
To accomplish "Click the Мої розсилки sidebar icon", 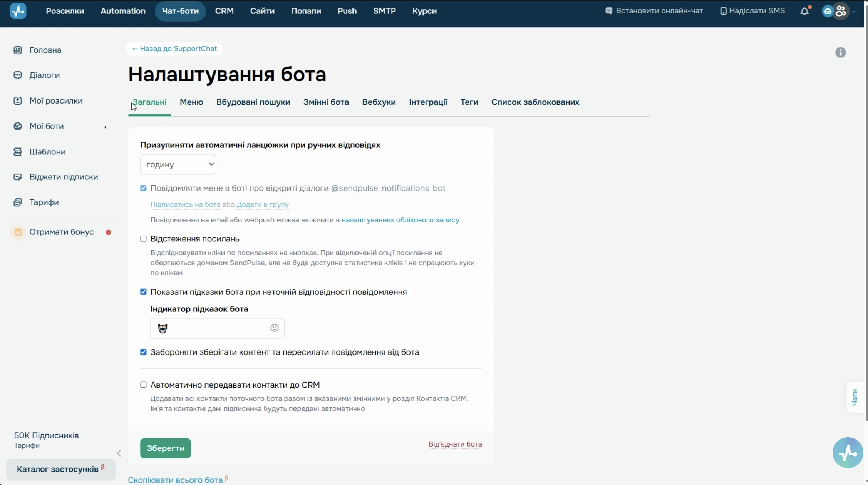I will pyautogui.click(x=18, y=100).
